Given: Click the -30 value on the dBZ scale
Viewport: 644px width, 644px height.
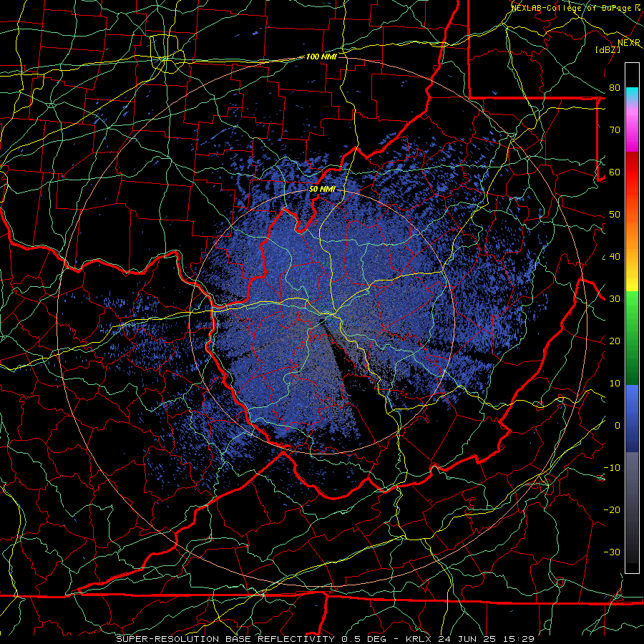Looking at the screenshot, I should 612,552.
